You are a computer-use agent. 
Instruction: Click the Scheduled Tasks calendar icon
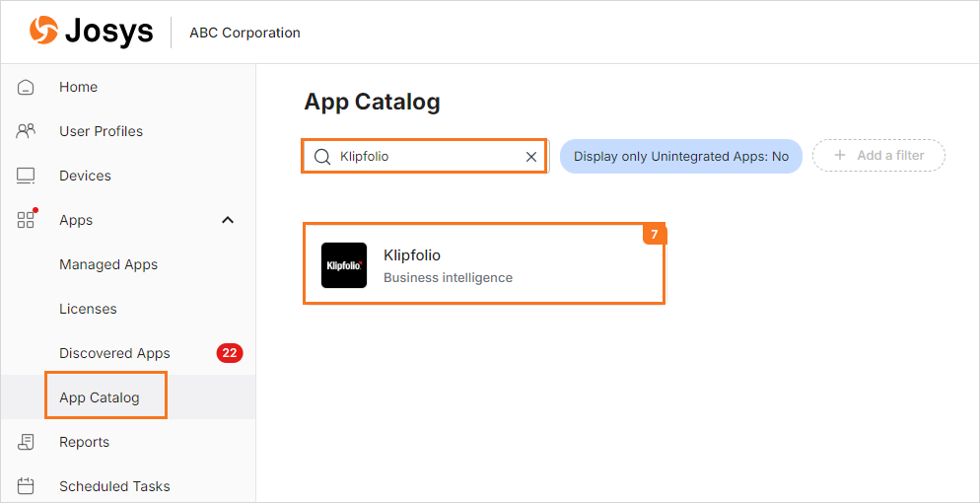pos(26,486)
